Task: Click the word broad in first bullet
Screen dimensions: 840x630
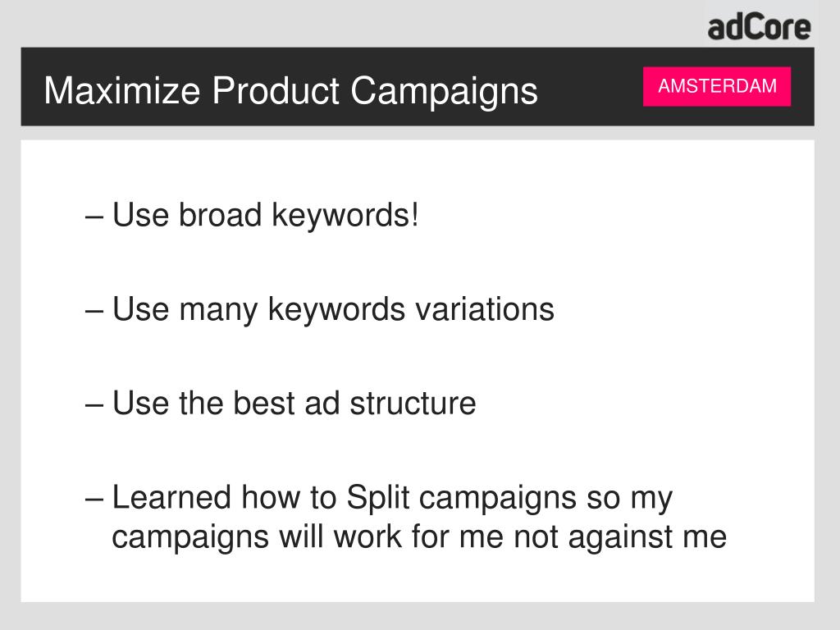Action: coord(220,215)
